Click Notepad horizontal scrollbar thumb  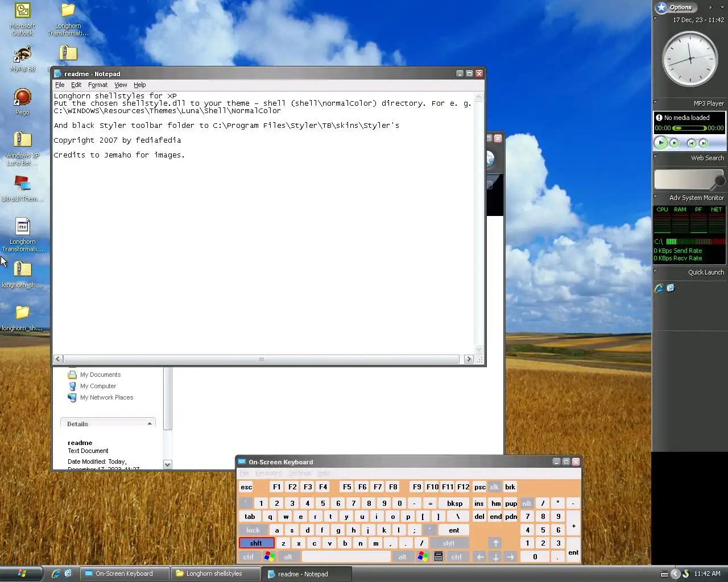coord(262,359)
